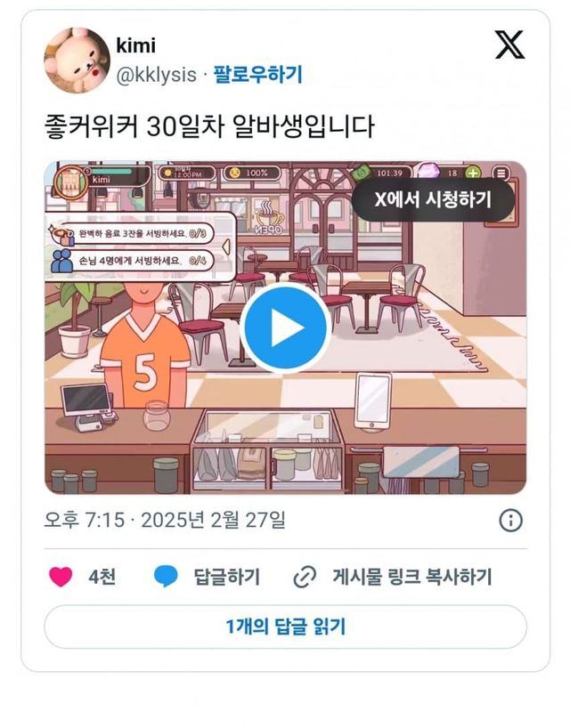Click the 게시물 링크 복사하기 text
This screenshot has width=570, height=728.
point(412,577)
